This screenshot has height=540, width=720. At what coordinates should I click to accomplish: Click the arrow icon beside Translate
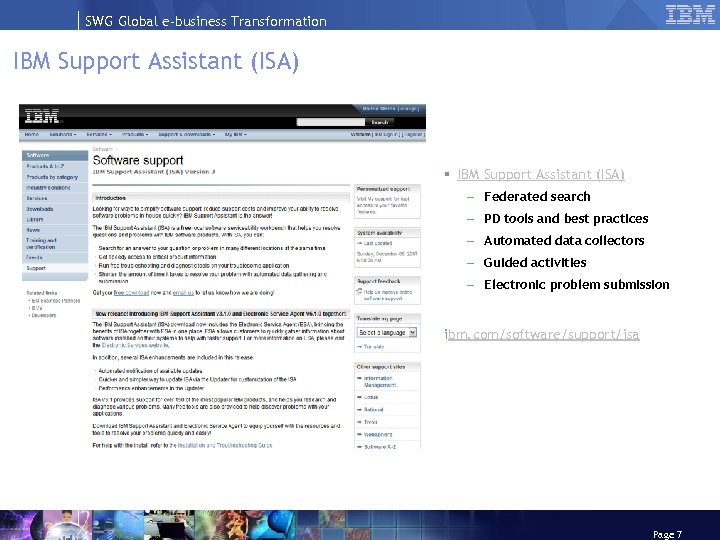pos(360,347)
